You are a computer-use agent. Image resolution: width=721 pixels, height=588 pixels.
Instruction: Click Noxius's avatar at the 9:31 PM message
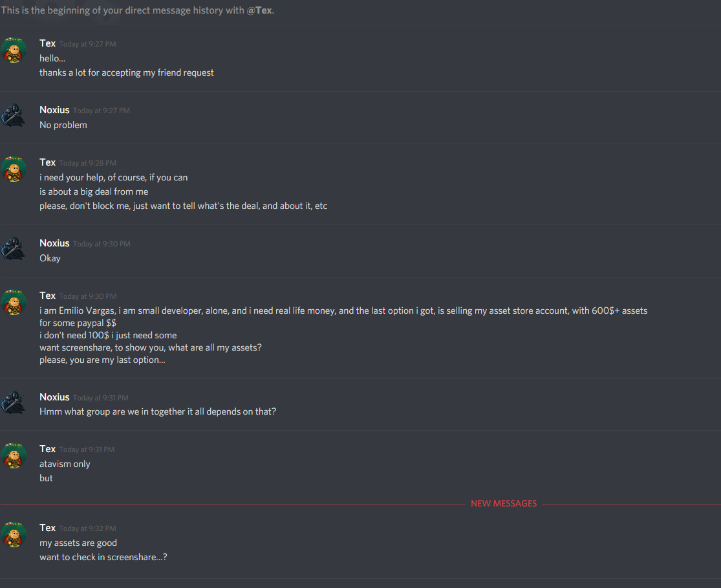tap(14, 404)
